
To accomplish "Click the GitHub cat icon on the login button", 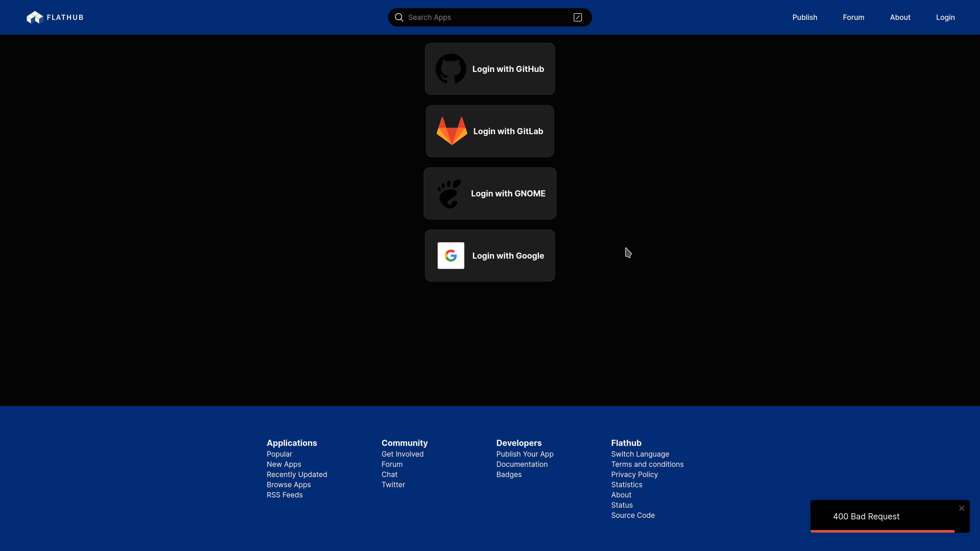I will pyautogui.click(x=451, y=69).
